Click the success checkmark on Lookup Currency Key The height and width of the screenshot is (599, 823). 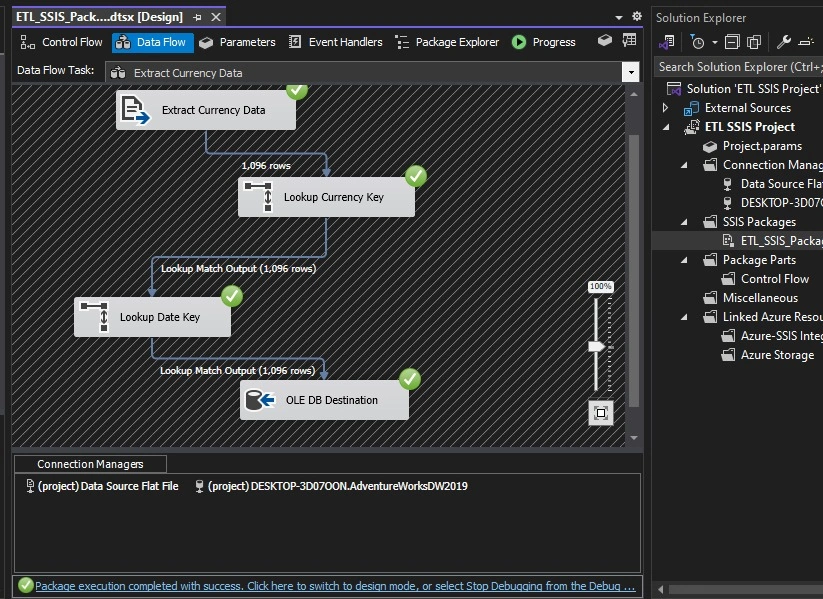coord(416,176)
